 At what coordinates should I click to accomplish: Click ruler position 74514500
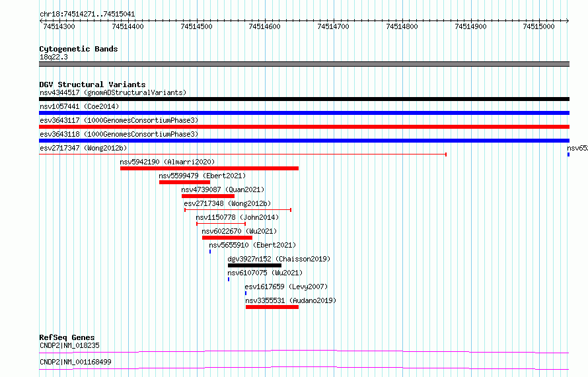click(x=196, y=26)
